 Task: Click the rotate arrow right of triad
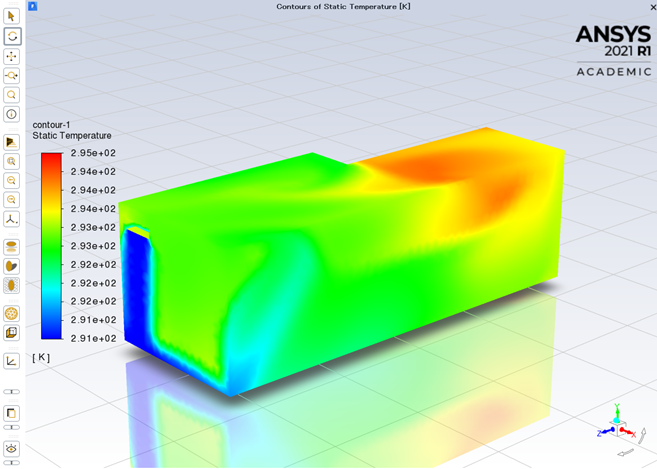tap(642, 435)
